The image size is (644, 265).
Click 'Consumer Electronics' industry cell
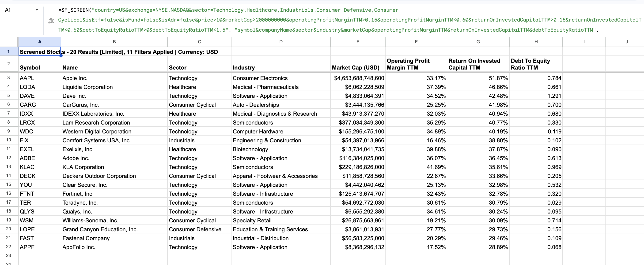click(281, 78)
